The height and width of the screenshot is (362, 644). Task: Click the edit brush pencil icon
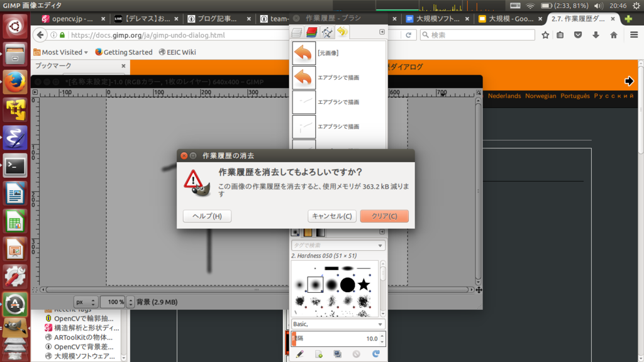point(299,354)
